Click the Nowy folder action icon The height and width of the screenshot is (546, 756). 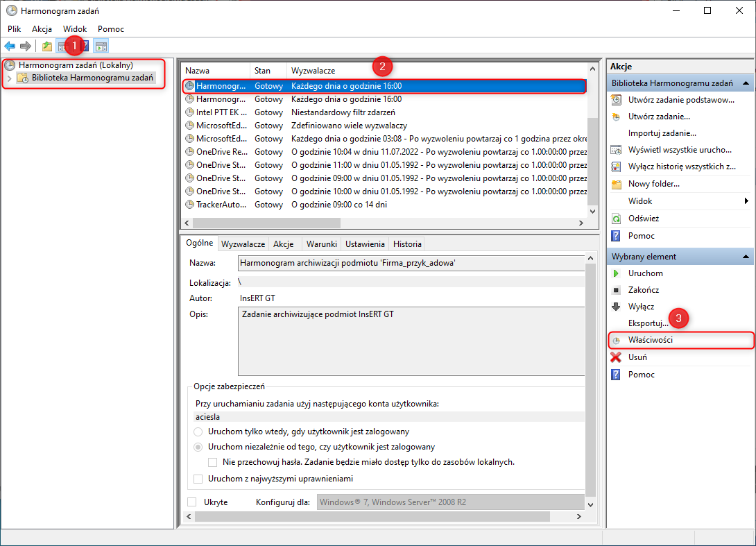click(616, 185)
